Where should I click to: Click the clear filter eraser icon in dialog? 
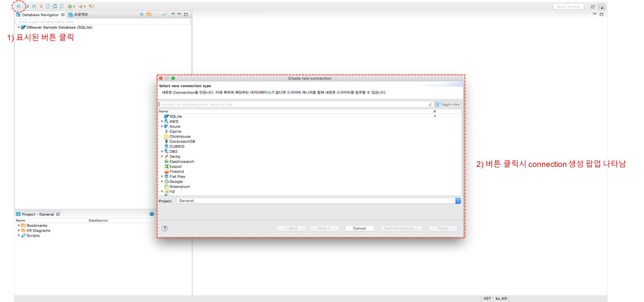click(x=430, y=104)
